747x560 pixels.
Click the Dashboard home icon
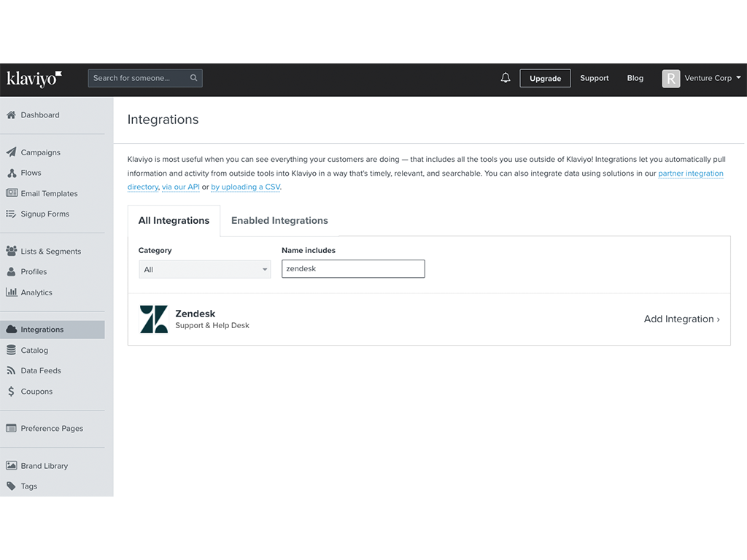[11, 115]
